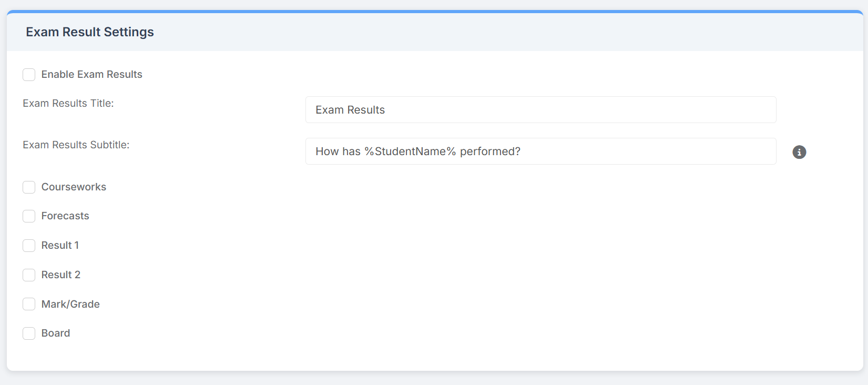Select the Result 2 checkbox
This screenshot has width=868, height=385.
[x=29, y=275]
